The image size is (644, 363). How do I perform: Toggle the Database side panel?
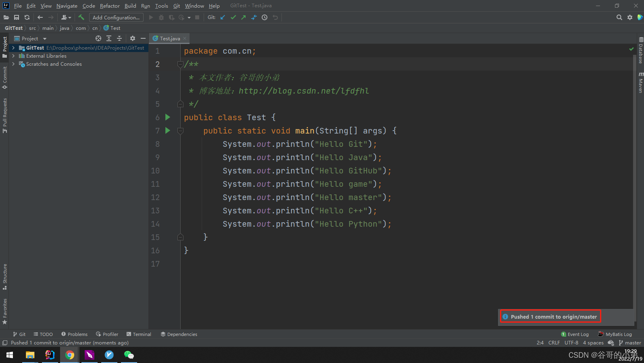pyautogui.click(x=640, y=51)
